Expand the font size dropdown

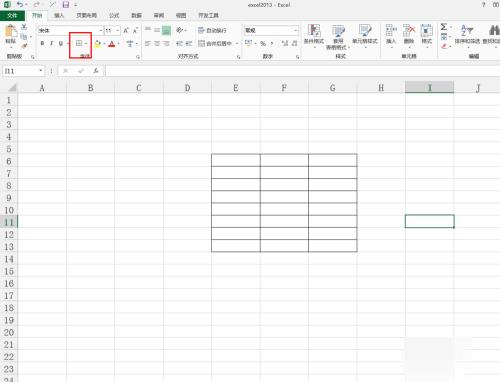(118, 31)
